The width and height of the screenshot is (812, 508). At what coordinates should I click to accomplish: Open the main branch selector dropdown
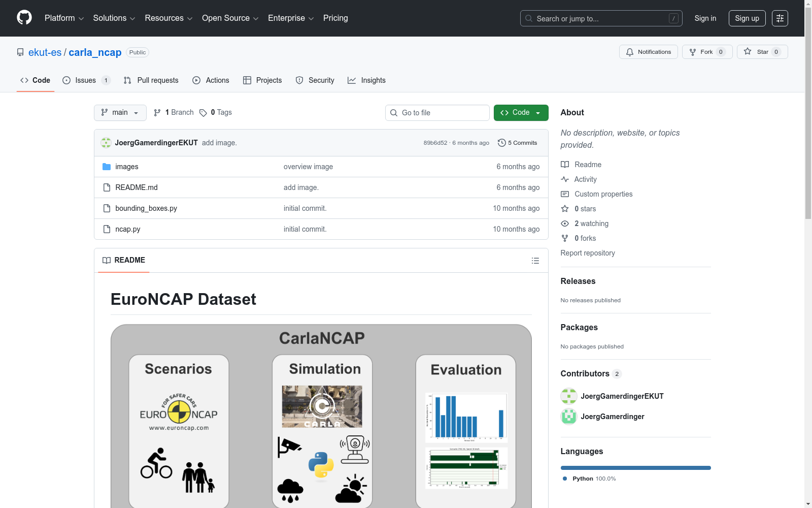[x=120, y=113]
